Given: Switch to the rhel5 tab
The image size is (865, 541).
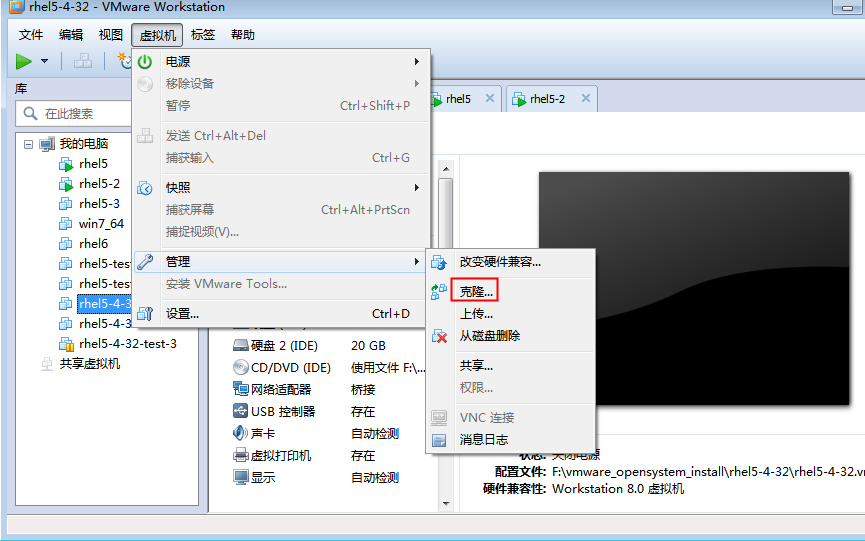Looking at the screenshot, I should click(458, 99).
